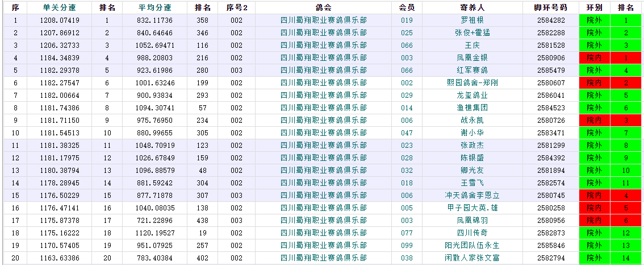Click the 鸽会 column header
Image resolution: width=644 pixels, height=265 pixels.
click(x=324, y=7)
